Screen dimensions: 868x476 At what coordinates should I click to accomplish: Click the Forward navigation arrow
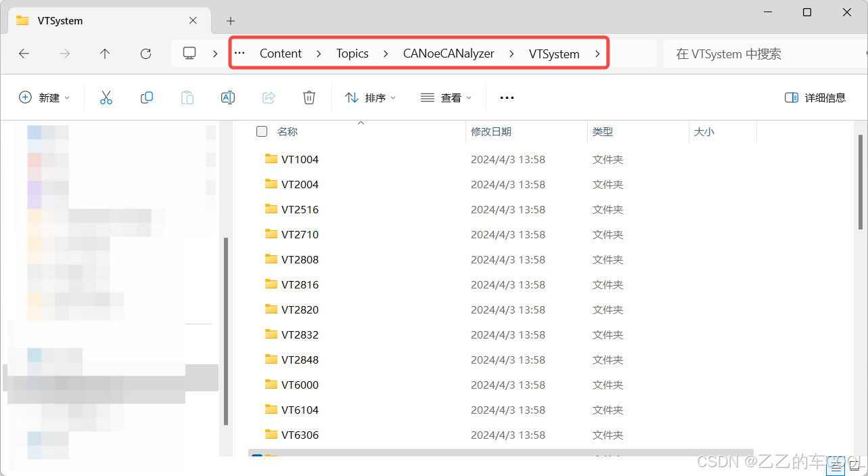pyautogui.click(x=64, y=53)
